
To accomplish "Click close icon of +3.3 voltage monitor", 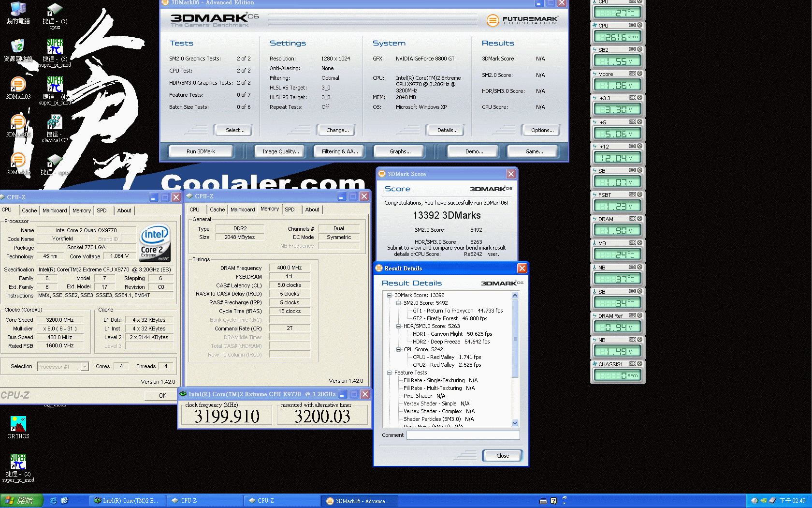I will click(639, 98).
